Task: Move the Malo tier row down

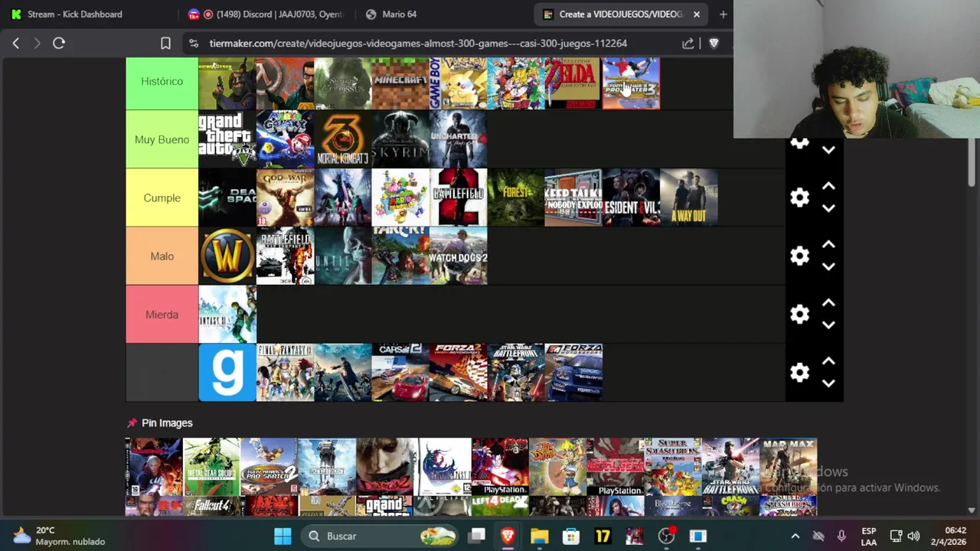Action: (828, 266)
